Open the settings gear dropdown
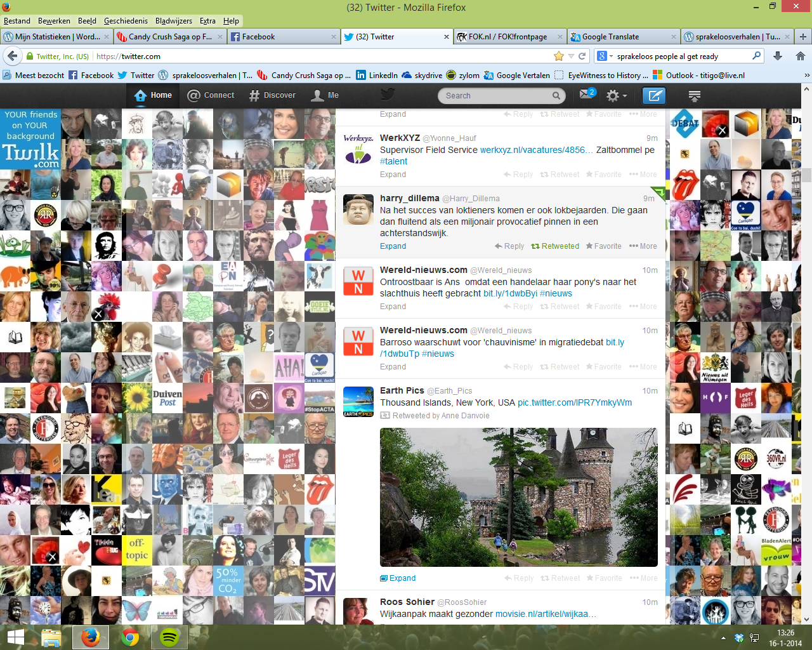Viewport: 812px width, 650px height. point(616,96)
